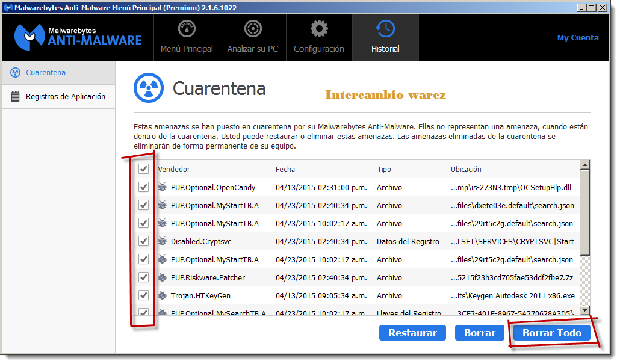Screen dimensions: 620x364
Task: Sort list by Vendedor column header
Action: (173, 169)
